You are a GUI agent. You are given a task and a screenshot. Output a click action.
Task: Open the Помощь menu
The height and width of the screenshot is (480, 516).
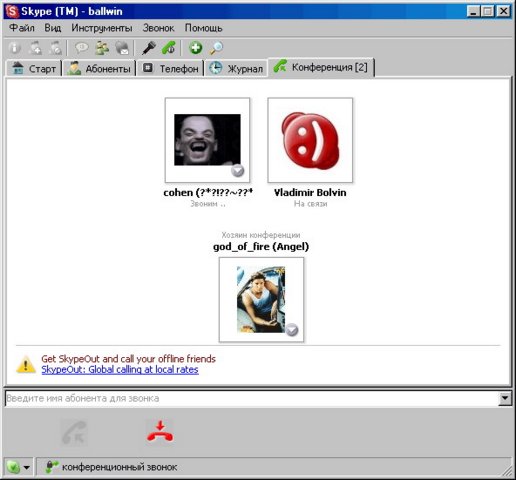click(x=203, y=28)
